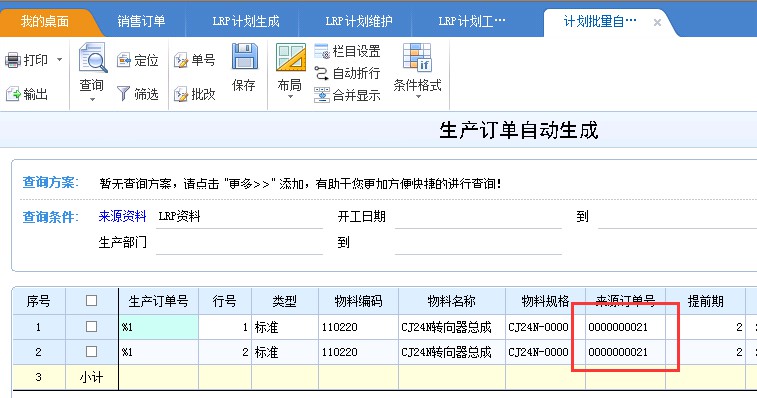The height and width of the screenshot is (398, 757).
Task: Click the 筛选 filter funnel icon
Action: [124, 94]
